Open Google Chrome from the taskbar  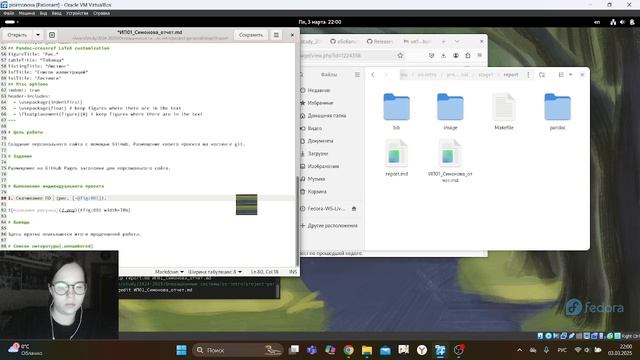tap(349, 350)
